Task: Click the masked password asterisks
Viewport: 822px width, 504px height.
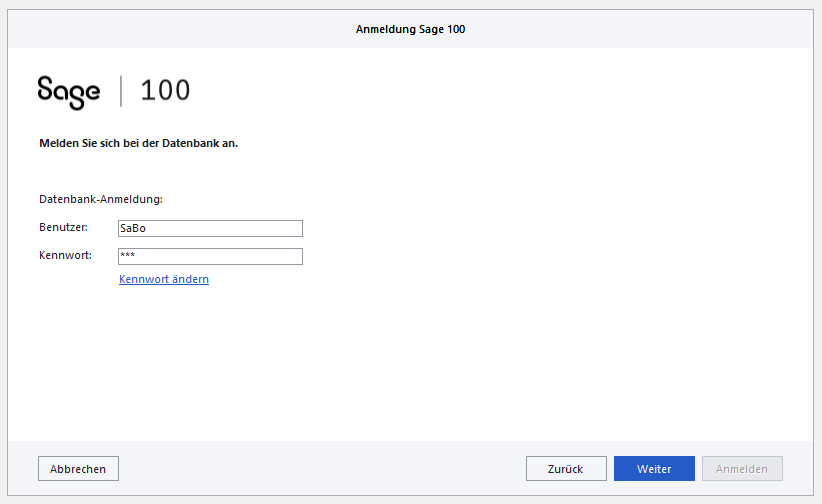Action: point(127,256)
